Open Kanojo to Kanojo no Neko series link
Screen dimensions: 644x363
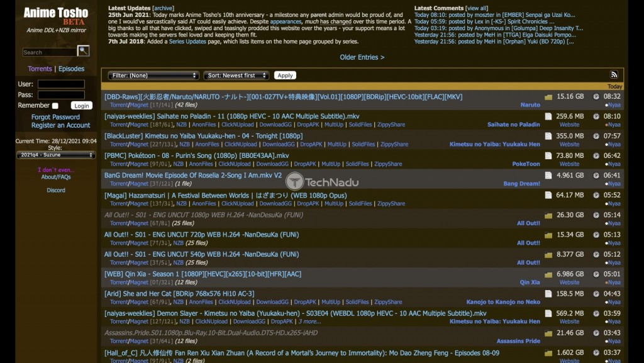coord(503,302)
